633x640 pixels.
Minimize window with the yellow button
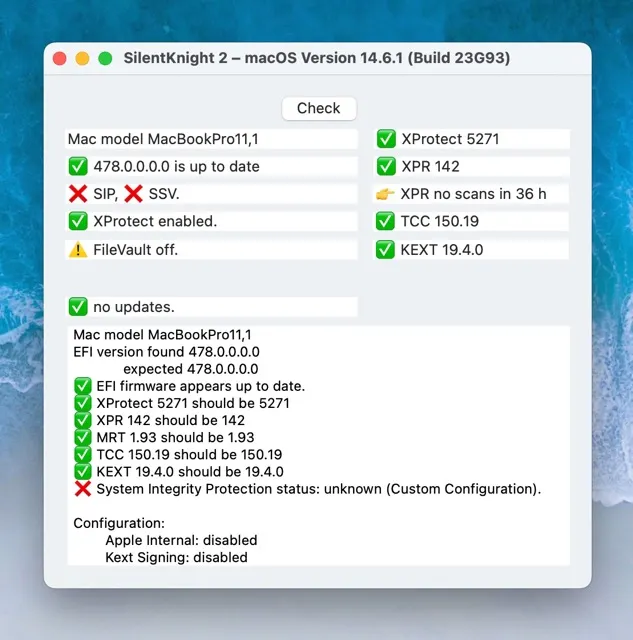tap(82, 58)
